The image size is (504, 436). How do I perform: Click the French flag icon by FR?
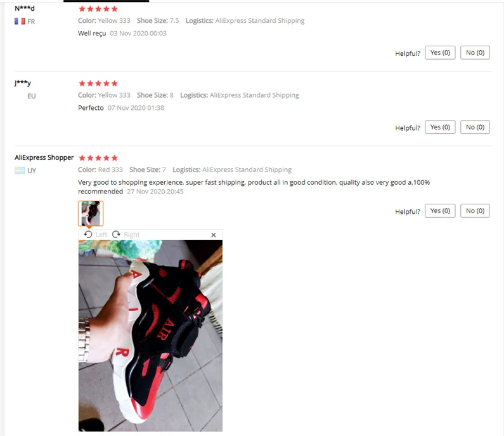(x=20, y=21)
